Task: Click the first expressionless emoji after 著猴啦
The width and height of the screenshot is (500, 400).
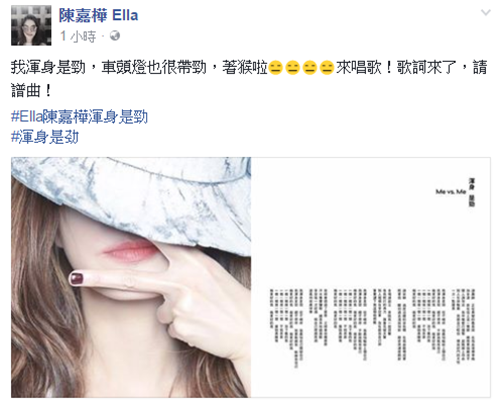Action: (x=276, y=68)
